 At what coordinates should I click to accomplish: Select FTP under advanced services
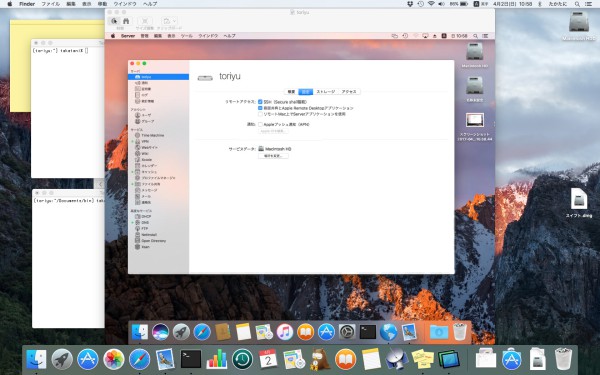(158, 228)
